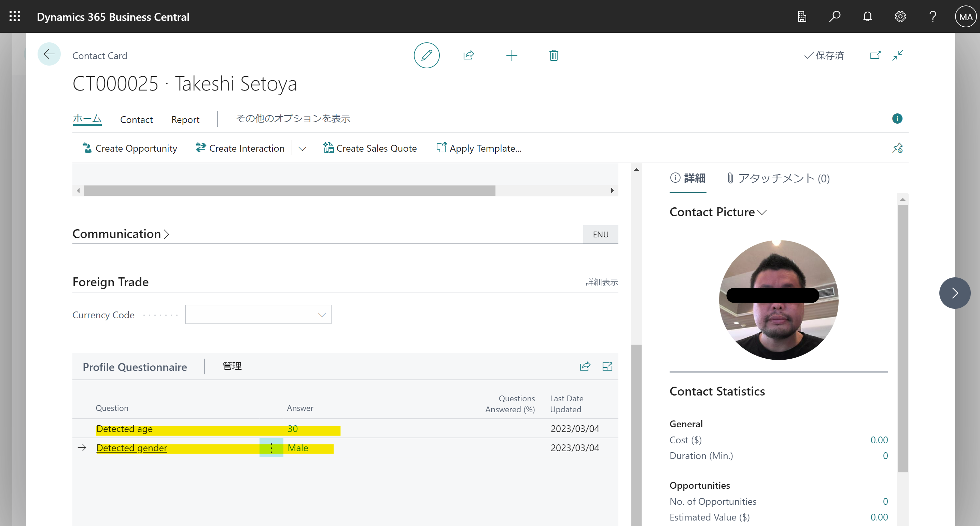Sort by the Last Date Updated column header

[566, 404]
